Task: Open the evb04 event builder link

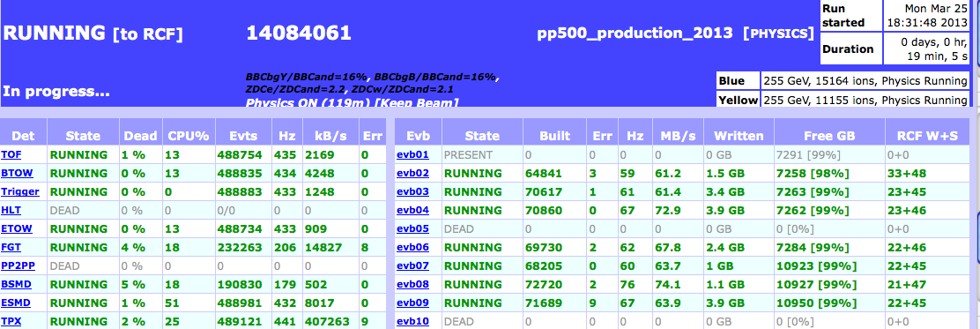Action: click(x=412, y=210)
